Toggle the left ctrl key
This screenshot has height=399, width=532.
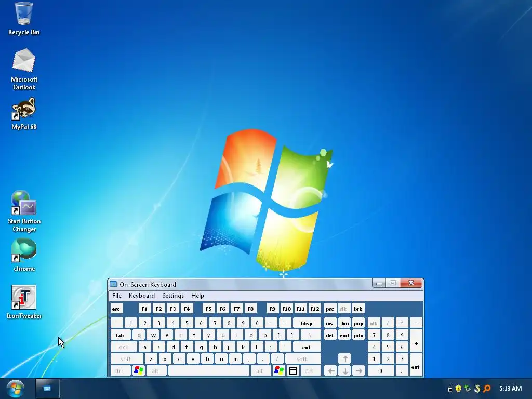coord(120,371)
